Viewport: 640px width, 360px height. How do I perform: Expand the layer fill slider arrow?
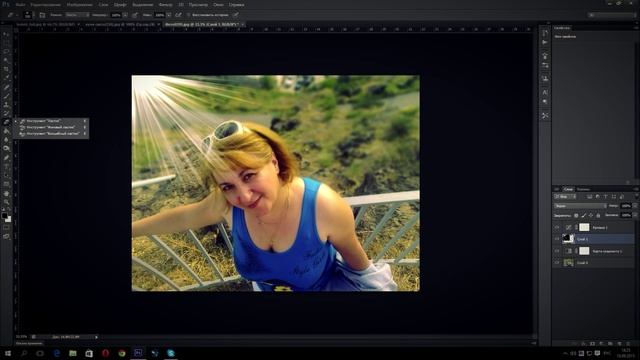click(x=635, y=215)
